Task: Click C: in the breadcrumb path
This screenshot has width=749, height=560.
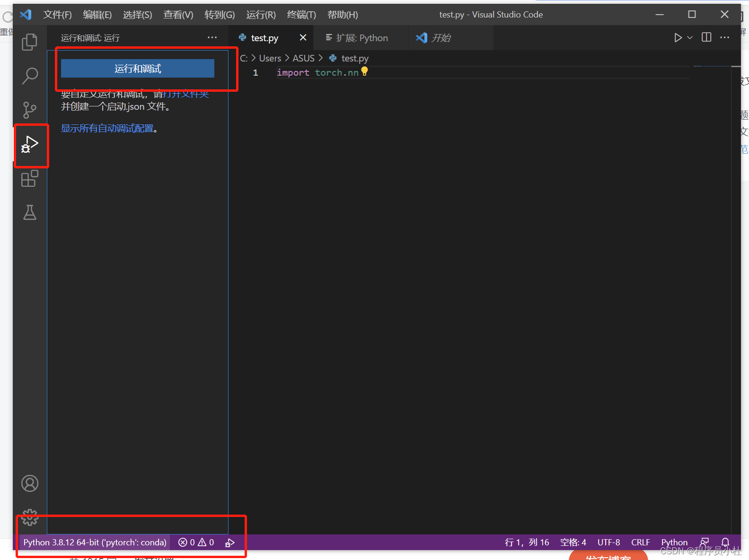Action: [244, 58]
